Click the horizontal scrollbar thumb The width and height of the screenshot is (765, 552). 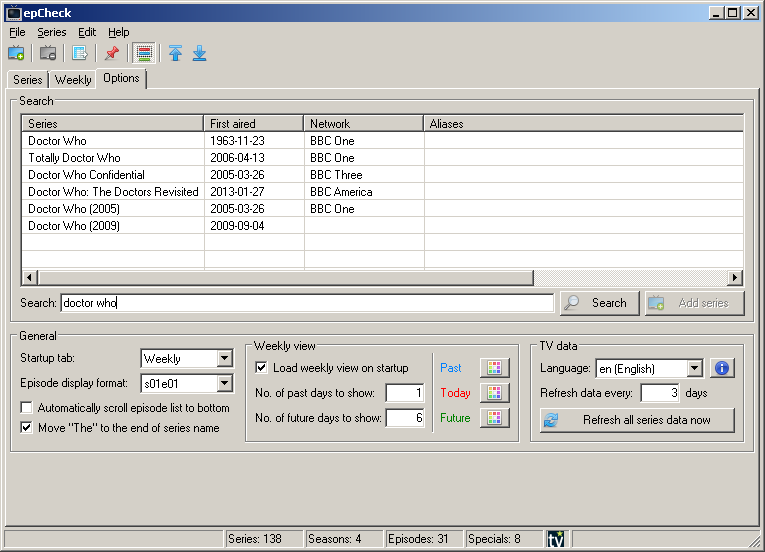tap(285, 278)
